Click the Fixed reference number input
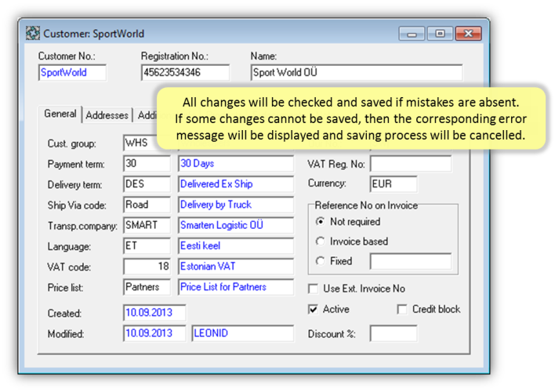This screenshot has height=392, width=555. coord(411,261)
